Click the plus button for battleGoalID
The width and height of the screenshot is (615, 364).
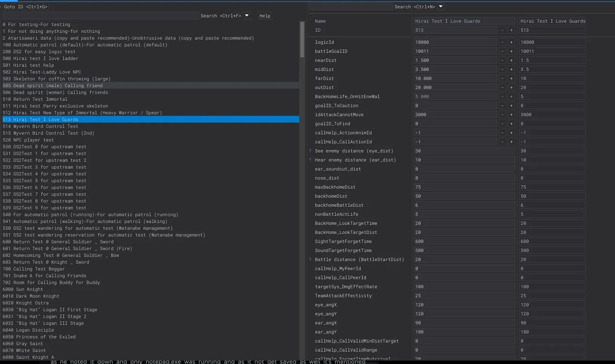click(511, 51)
